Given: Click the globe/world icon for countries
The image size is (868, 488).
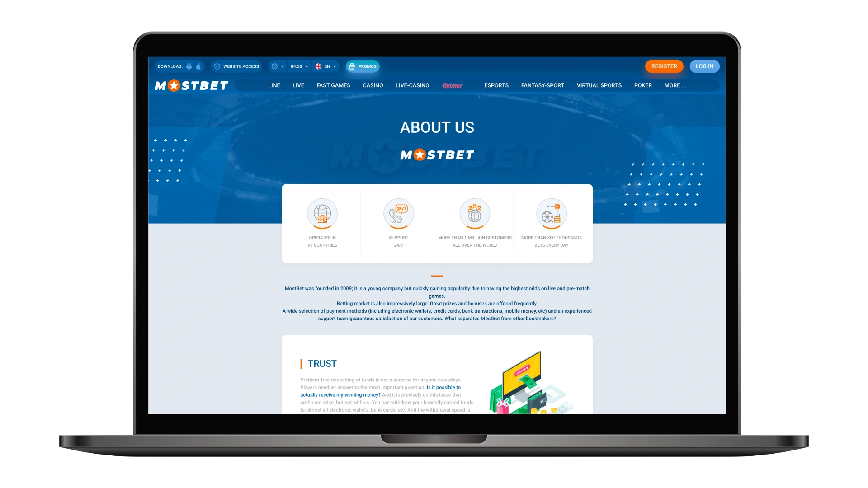Looking at the screenshot, I should coord(322,213).
